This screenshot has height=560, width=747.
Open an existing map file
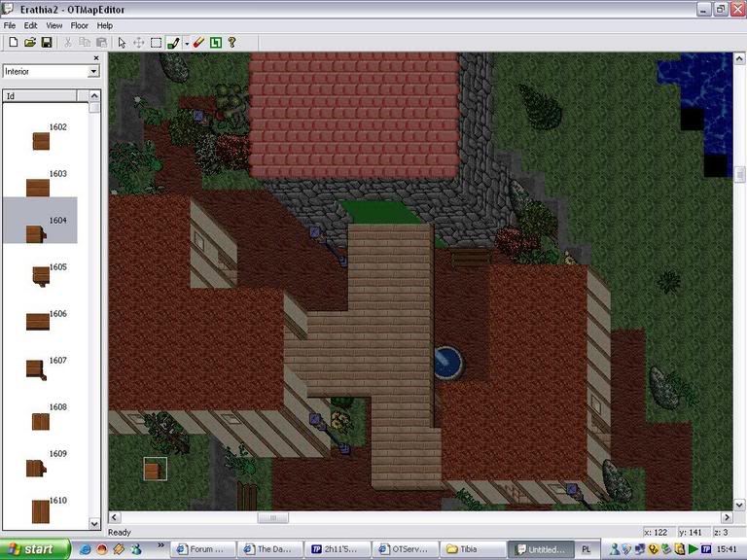click(30, 43)
